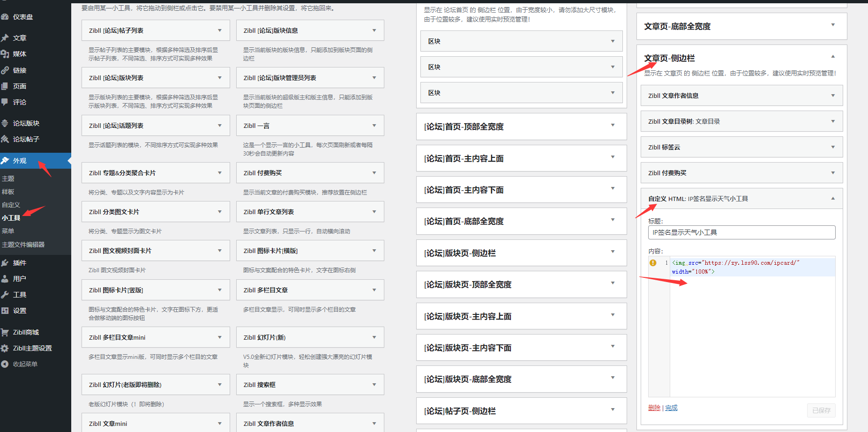This screenshot has height=432, width=868.
Task: Click the 删除 delete link
Action: [654, 408]
